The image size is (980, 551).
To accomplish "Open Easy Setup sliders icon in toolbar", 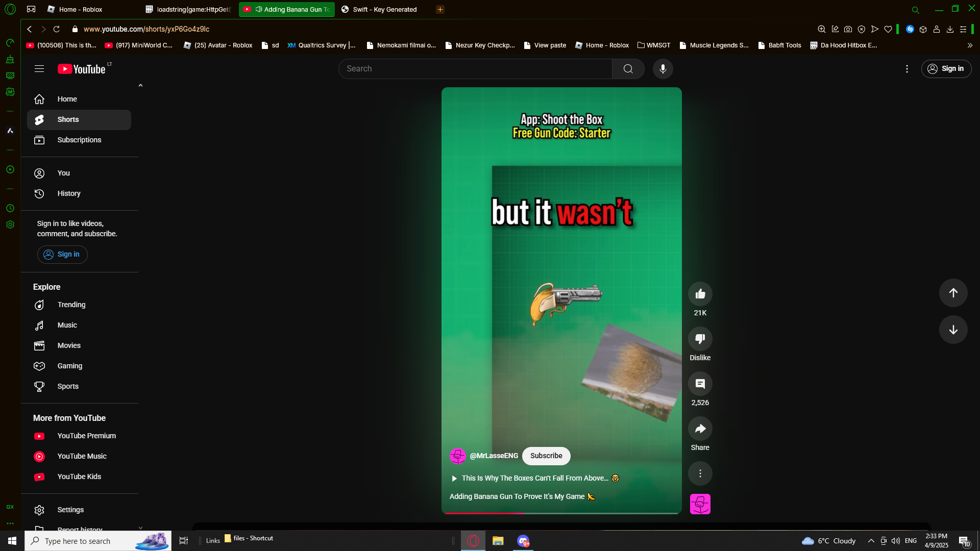I will (x=963, y=30).
